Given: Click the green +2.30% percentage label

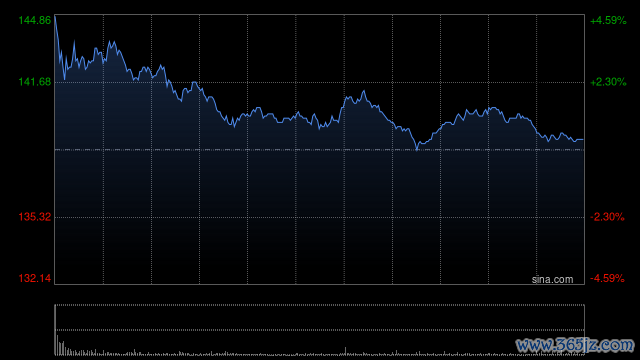Looking at the screenshot, I should tap(608, 82).
